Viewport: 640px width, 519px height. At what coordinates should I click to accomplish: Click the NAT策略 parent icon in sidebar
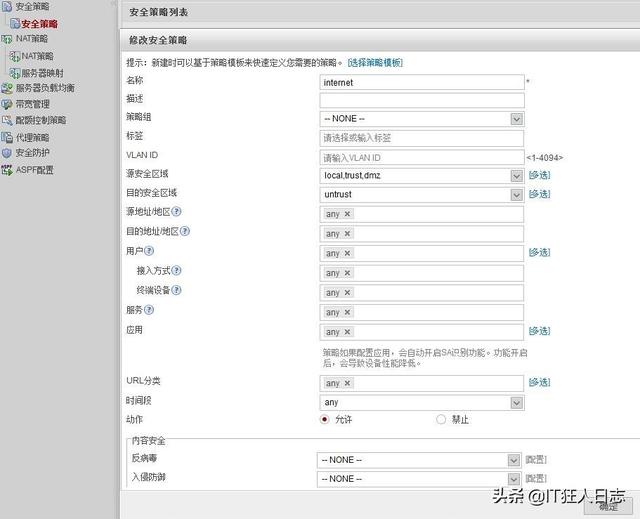coord(6,39)
